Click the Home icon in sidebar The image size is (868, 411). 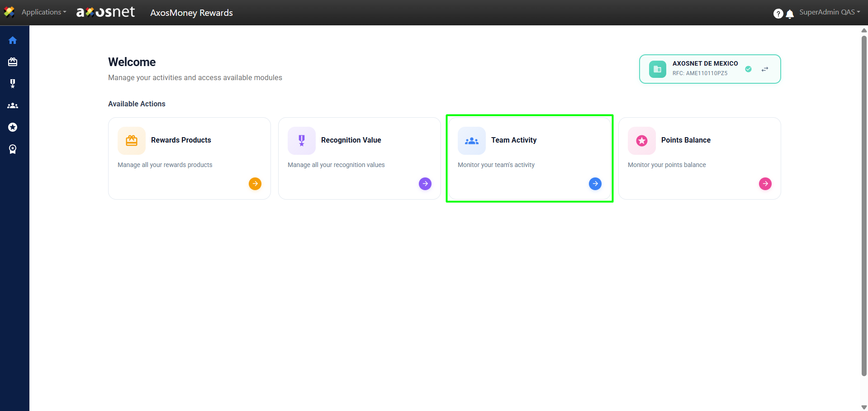(x=13, y=40)
